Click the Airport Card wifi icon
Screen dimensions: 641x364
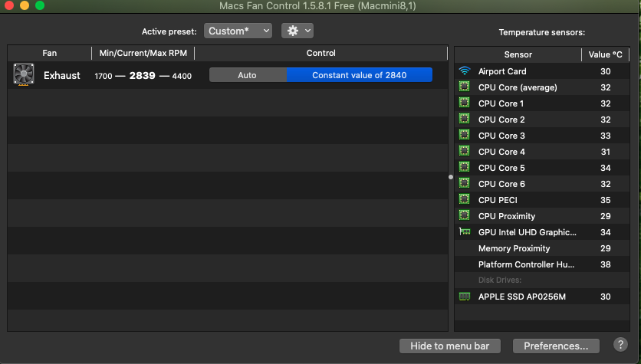pos(465,71)
